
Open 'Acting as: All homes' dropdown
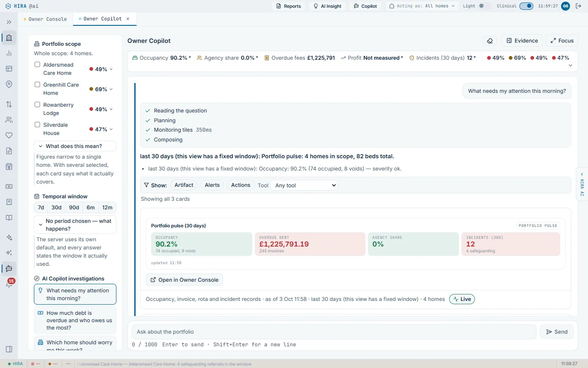[422, 6]
